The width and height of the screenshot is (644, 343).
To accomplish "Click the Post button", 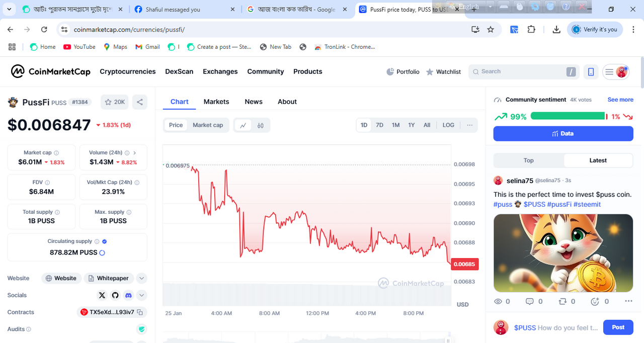I will coord(618,327).
